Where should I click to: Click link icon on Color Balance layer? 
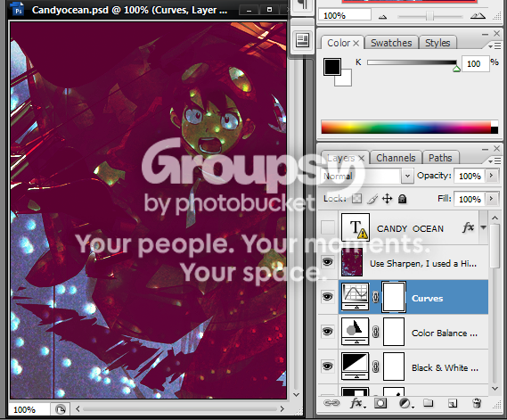pyautogui.click(x=375, y=332)
